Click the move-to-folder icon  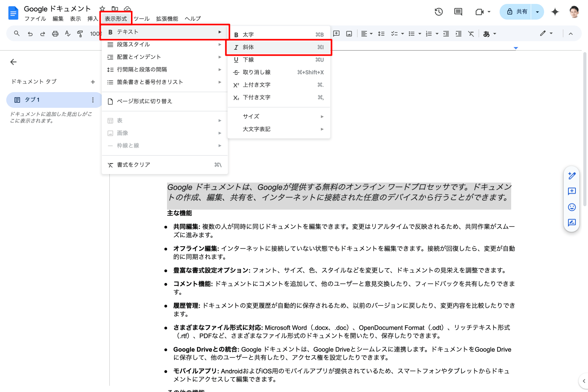(x=115, y=9)
